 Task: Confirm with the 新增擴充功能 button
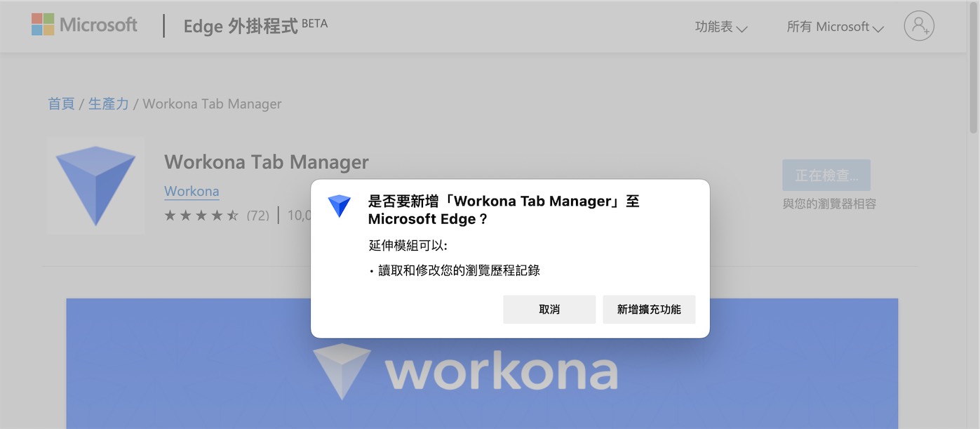[649, 310]
